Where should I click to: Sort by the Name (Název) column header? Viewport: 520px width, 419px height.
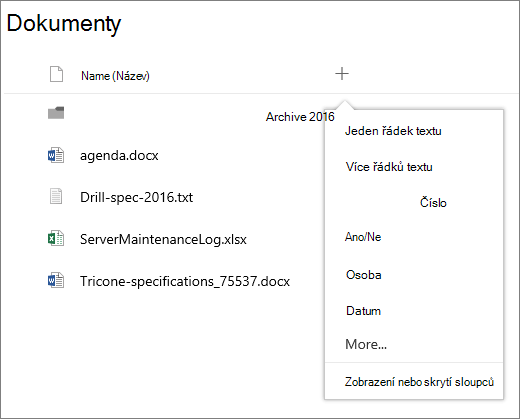pyautogui.click(x=115, y=76)
